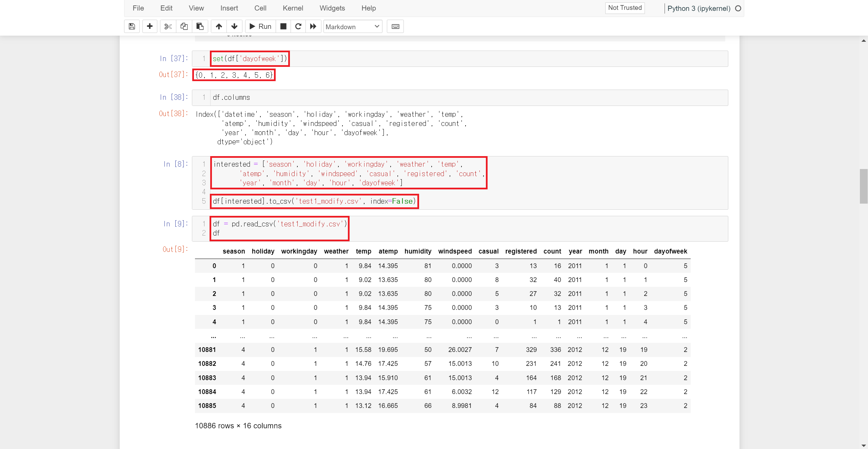Cut selected cells with the scissors icon
868x449 pixels.
[x=168, y=26]
